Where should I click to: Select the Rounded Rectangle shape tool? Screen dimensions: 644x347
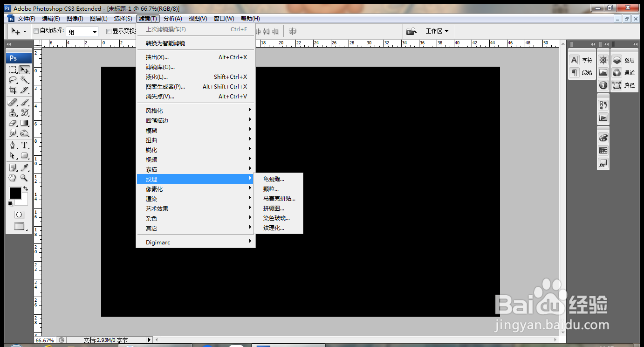coord(24,155)
